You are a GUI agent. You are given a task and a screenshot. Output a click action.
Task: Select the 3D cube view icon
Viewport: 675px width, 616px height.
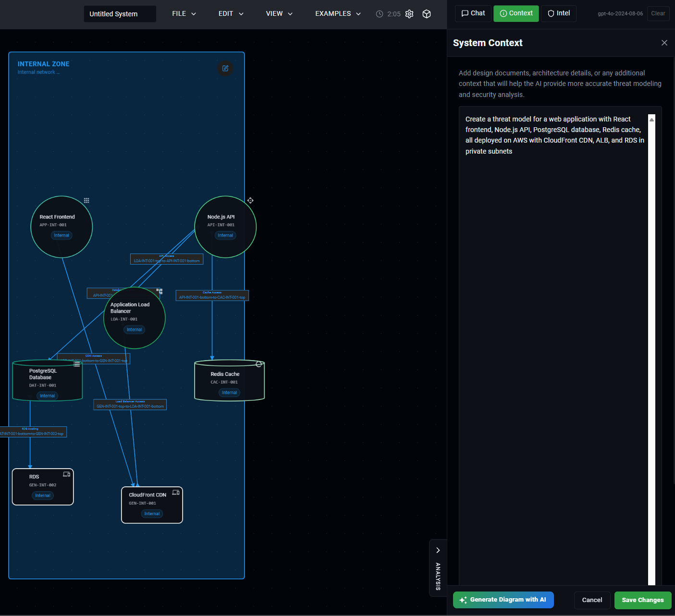pyautogui.click(x=426, y=14)
